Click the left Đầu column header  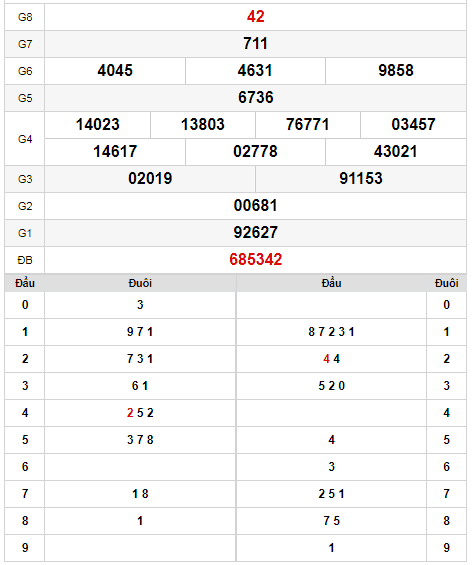coord(25,283)
